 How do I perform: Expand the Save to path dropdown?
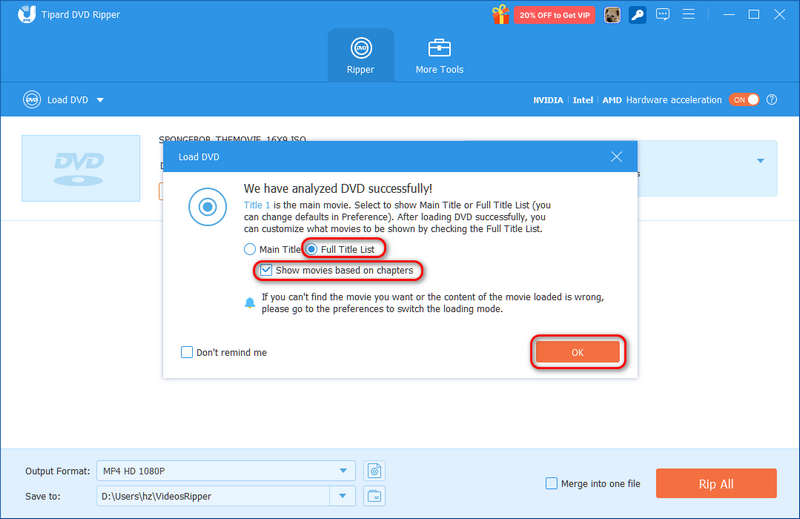(342, 496)
